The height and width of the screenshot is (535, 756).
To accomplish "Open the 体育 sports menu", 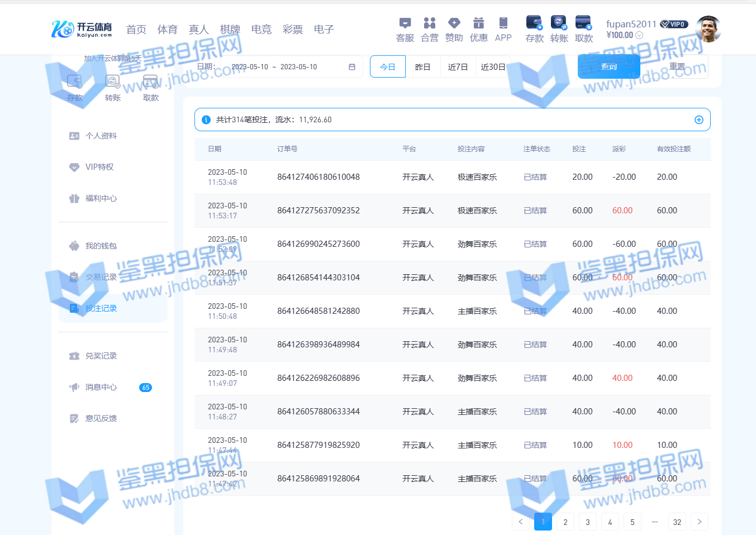I will pyautogui.click(x=167, y=30).
